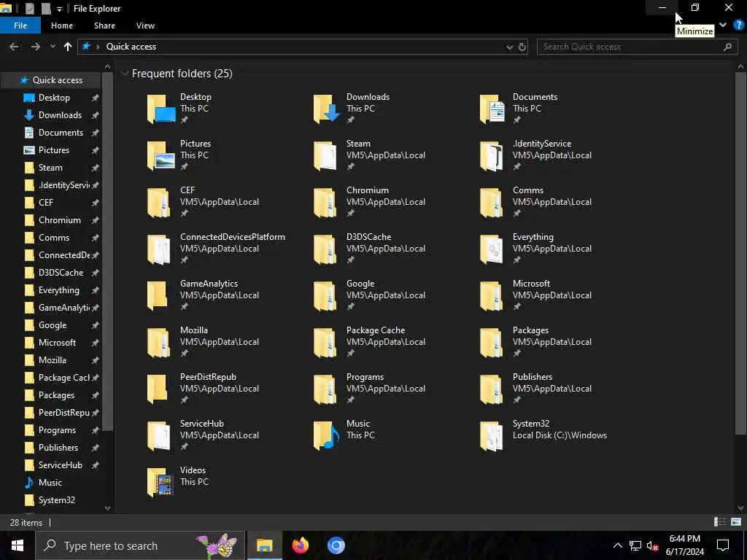Viewport: 747px width, 560px height.
Task: Open the Pictures folder icon in main pane
Action: point(161,155)
